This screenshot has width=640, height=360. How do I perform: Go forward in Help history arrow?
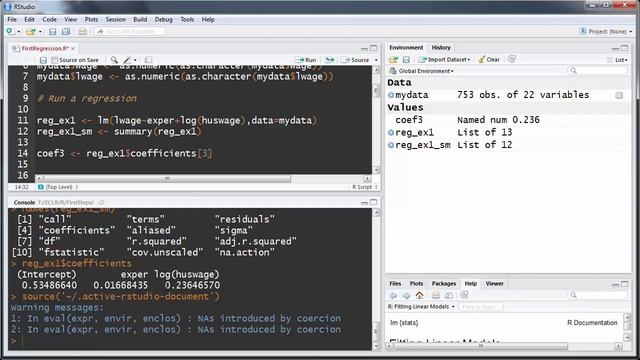point(406,296)
